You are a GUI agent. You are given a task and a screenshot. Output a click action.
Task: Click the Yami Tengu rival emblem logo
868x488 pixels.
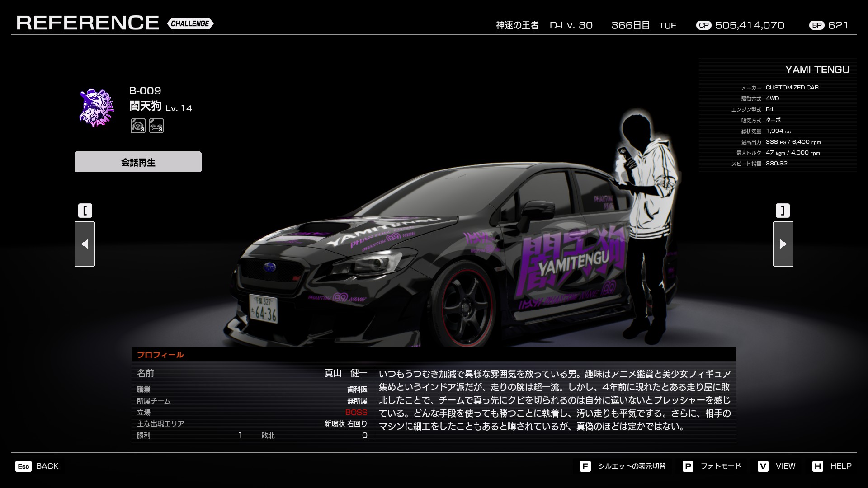[96, 108]
